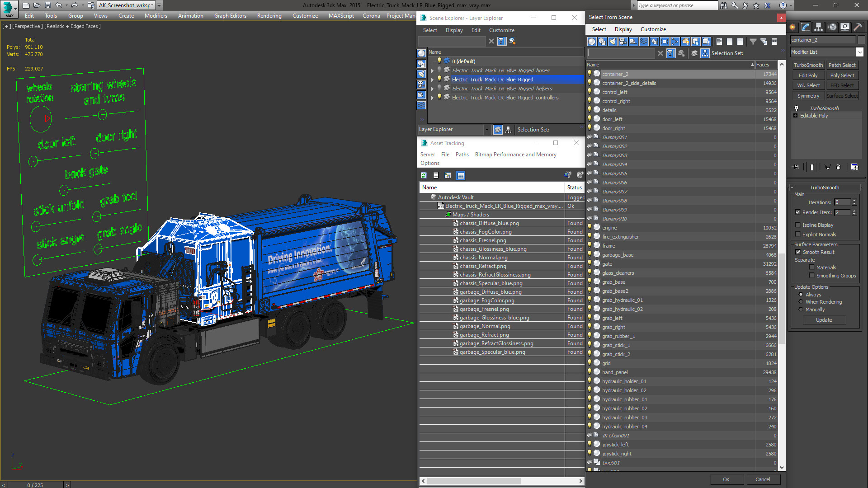
Task: Toggle Isoline Display checkbox
Action: [798, 225]
